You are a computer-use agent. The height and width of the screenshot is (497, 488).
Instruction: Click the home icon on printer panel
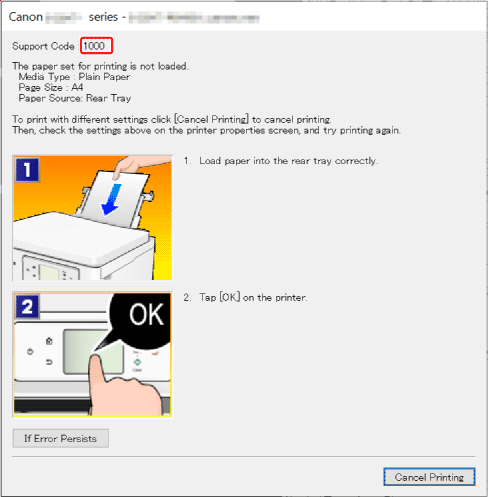coord(49,341)
